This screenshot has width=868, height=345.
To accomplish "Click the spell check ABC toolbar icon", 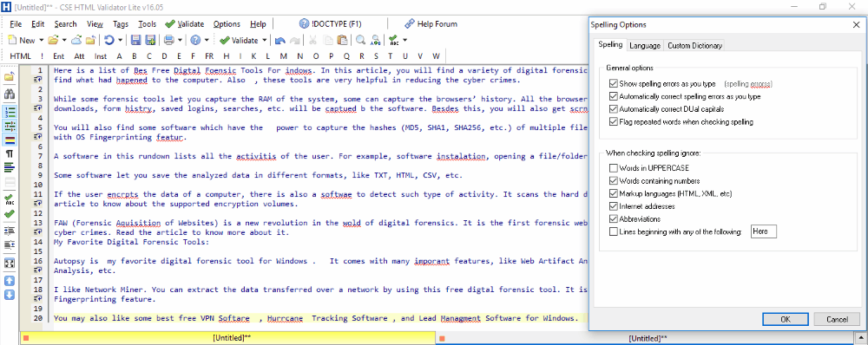I will click(393, 41).
